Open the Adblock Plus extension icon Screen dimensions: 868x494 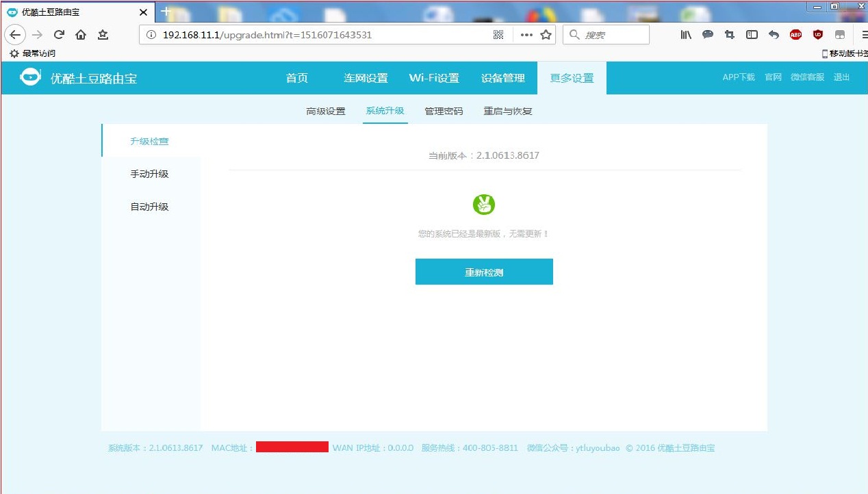[x=795, y=35]
